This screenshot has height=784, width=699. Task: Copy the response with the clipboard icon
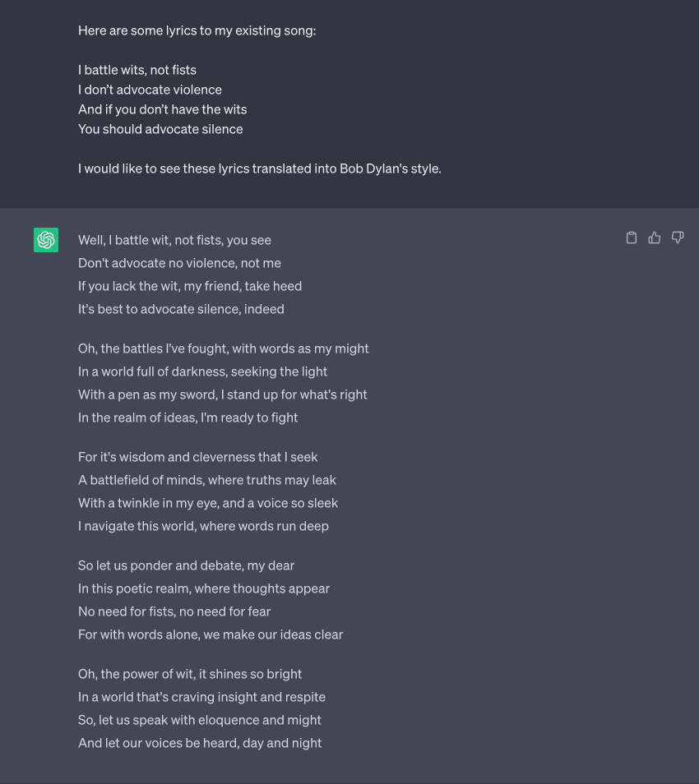632,238
